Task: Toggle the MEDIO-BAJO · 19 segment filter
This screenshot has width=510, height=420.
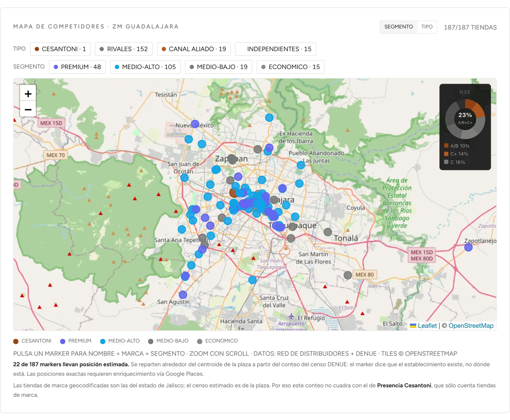Action: click(219, 67)
